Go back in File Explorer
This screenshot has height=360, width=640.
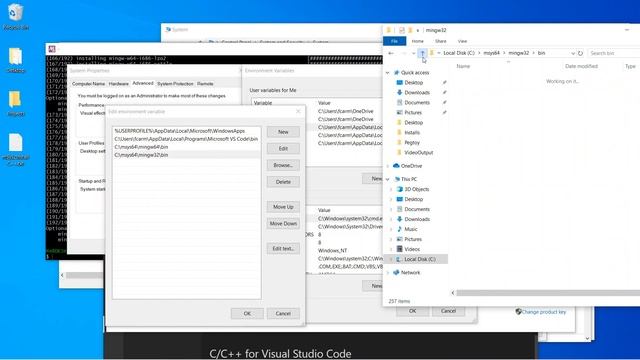(x=391, y=53)
